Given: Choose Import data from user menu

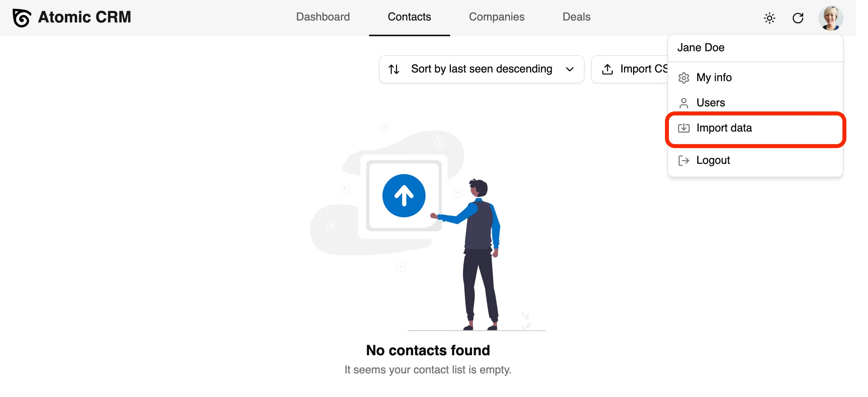Looking at the screenshot, I should point(724,128).
